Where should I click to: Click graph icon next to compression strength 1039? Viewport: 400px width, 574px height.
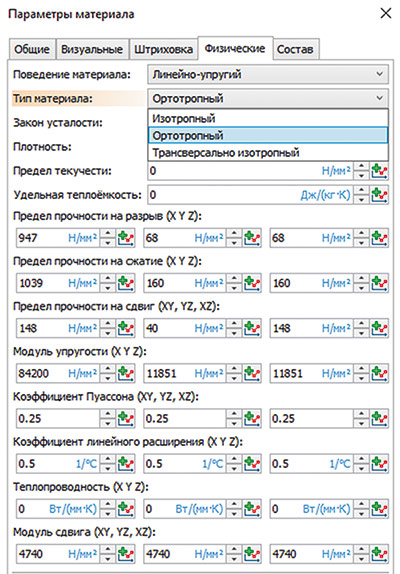coord(126,283)
